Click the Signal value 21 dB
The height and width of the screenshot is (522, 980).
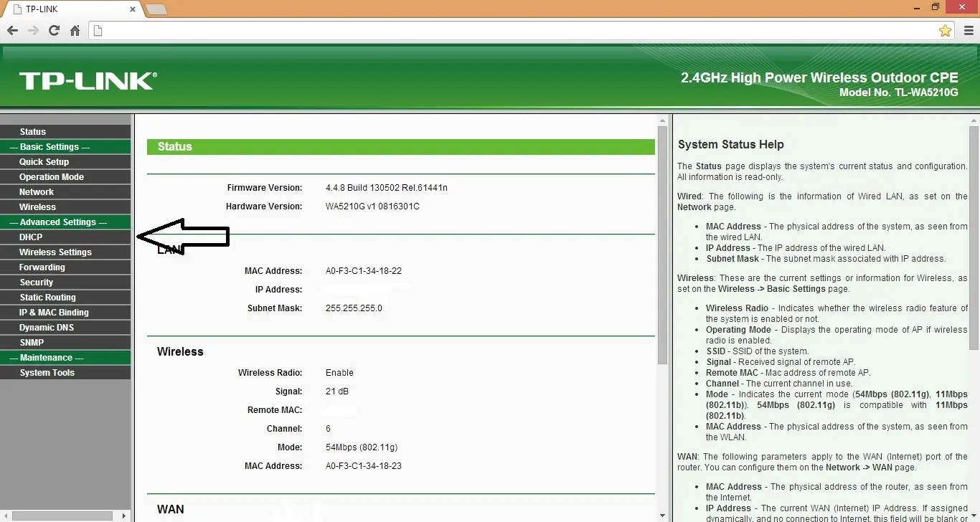(x=337, y=391)
